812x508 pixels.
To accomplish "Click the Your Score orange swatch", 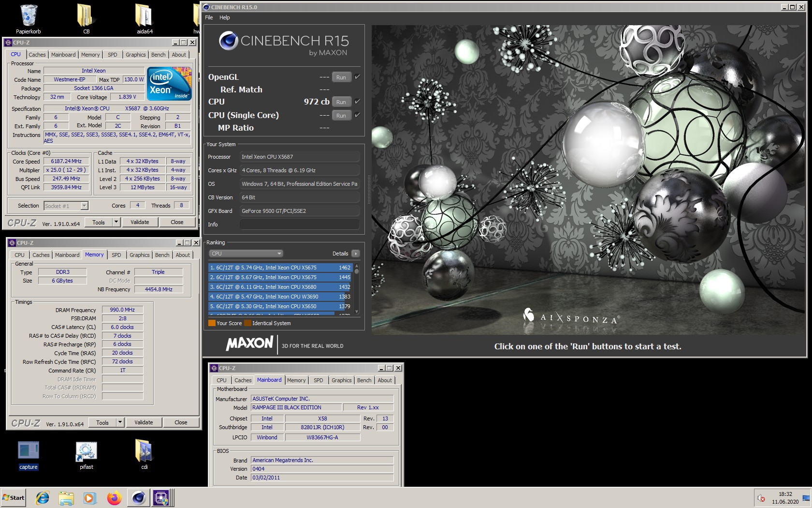I will [212, 323].
